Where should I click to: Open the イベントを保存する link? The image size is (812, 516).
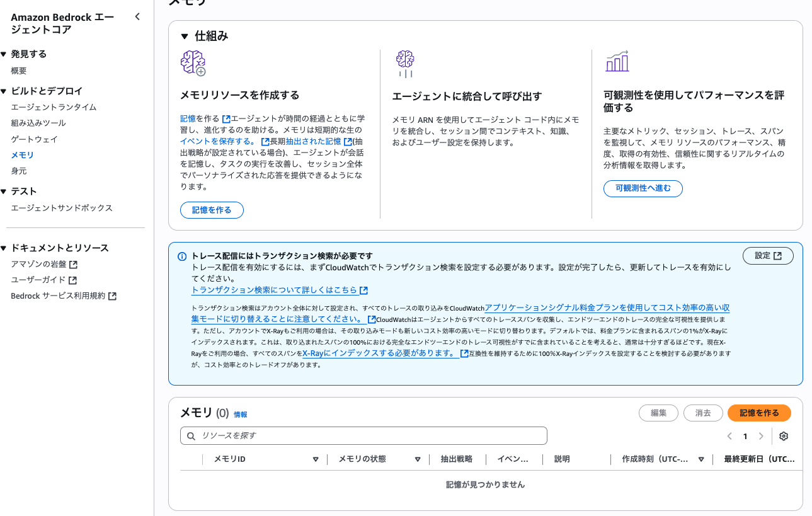click(x=225, y=141)
